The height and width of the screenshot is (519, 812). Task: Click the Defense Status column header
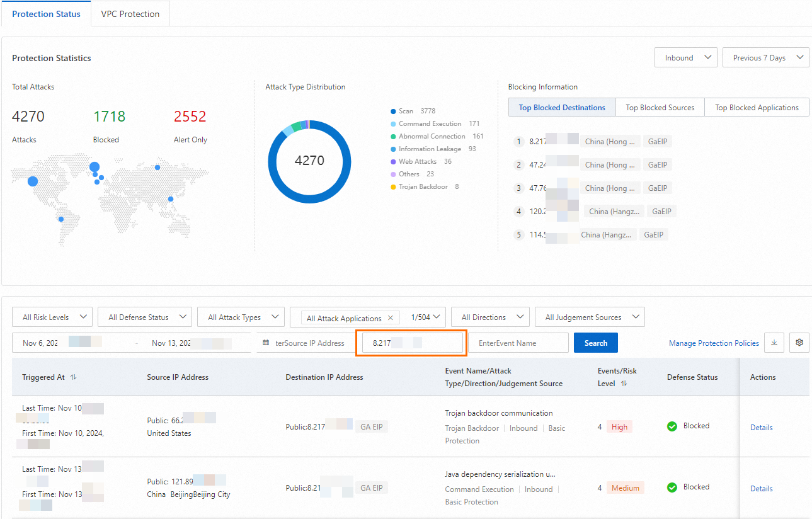(692, 377)
